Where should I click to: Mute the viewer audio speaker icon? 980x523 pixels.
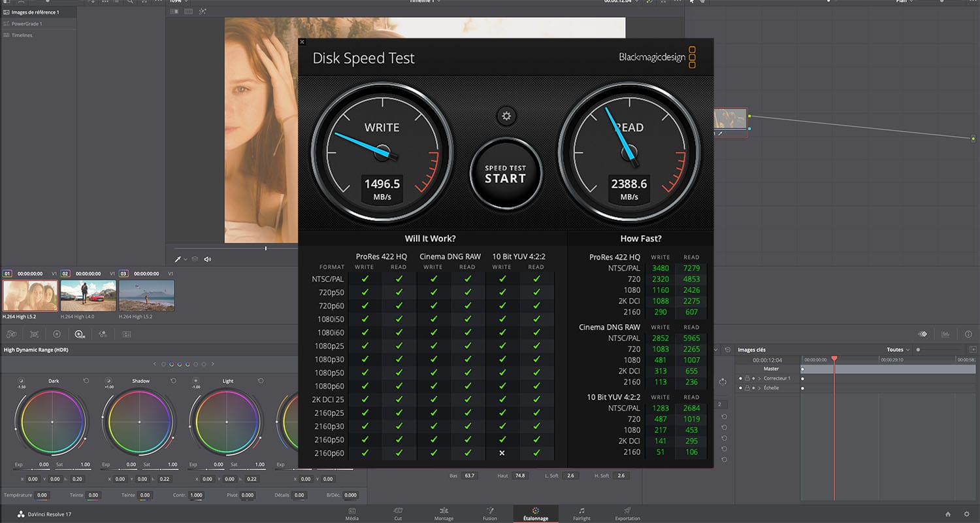208,259
